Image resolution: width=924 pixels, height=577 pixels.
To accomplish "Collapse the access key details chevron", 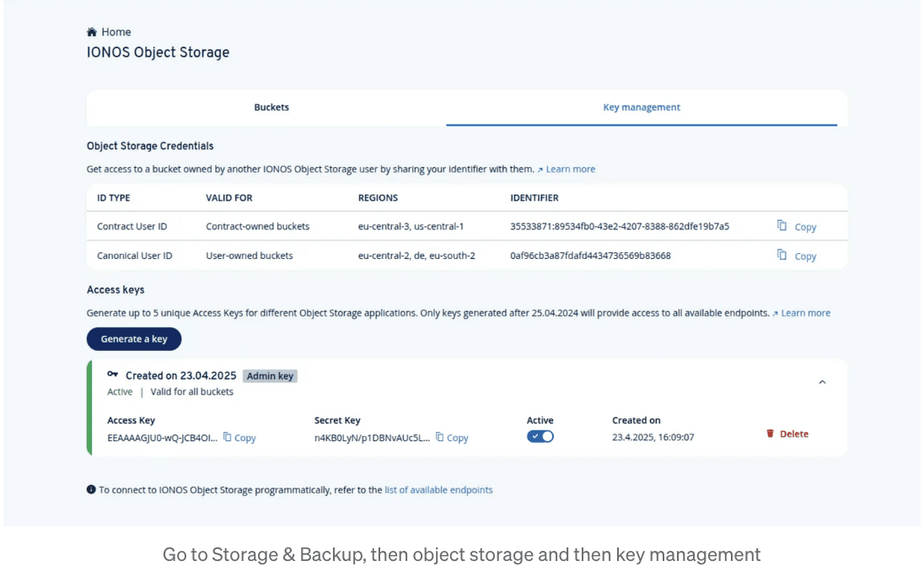I will 822,382.
